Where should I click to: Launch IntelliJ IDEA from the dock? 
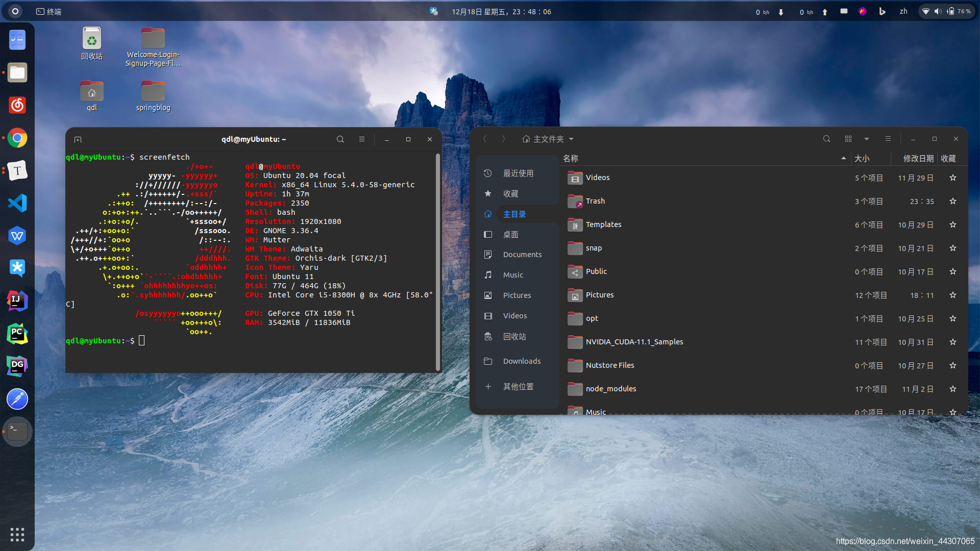[x=17, y=301]
